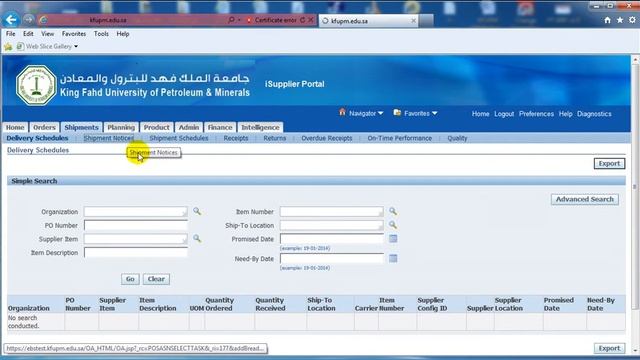Open Need-By Date calendar picker
The width and height of the screenshot is (640, 360).
pyautogui.click(x=393, y=258)
